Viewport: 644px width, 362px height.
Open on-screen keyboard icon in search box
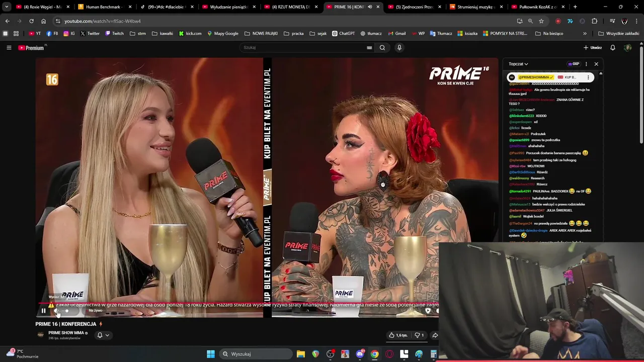coord(369,48)
